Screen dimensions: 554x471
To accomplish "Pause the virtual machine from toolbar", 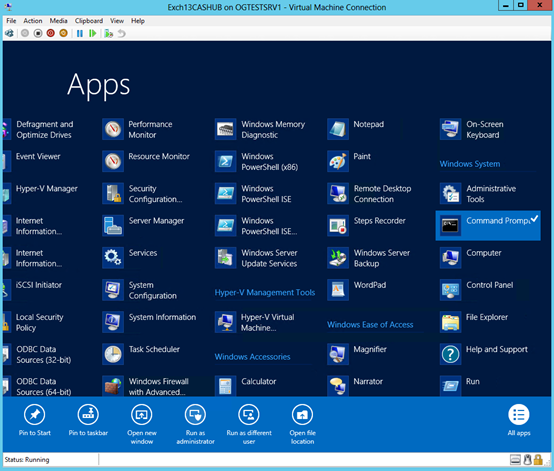I will pos(80,34).
